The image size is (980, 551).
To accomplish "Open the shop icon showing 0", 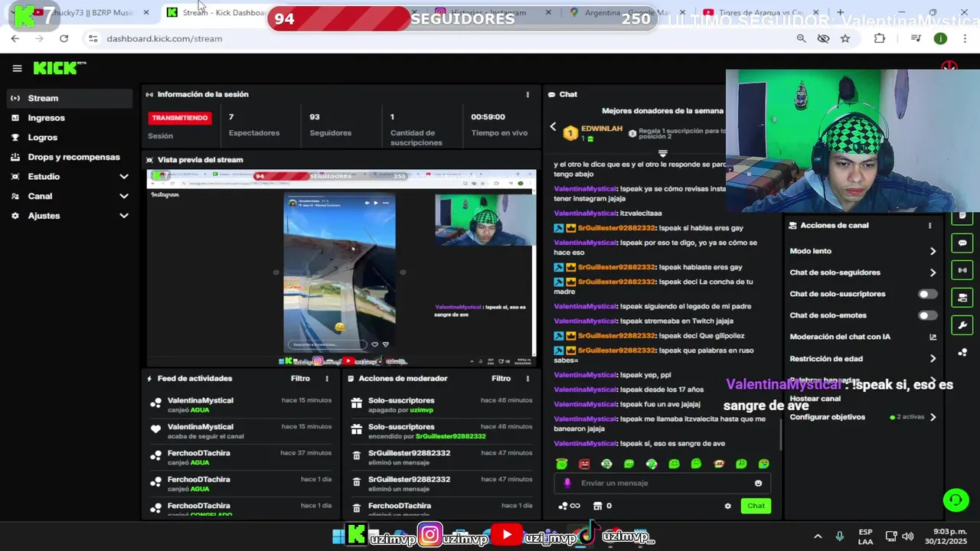I will click(x=603, y=506).
